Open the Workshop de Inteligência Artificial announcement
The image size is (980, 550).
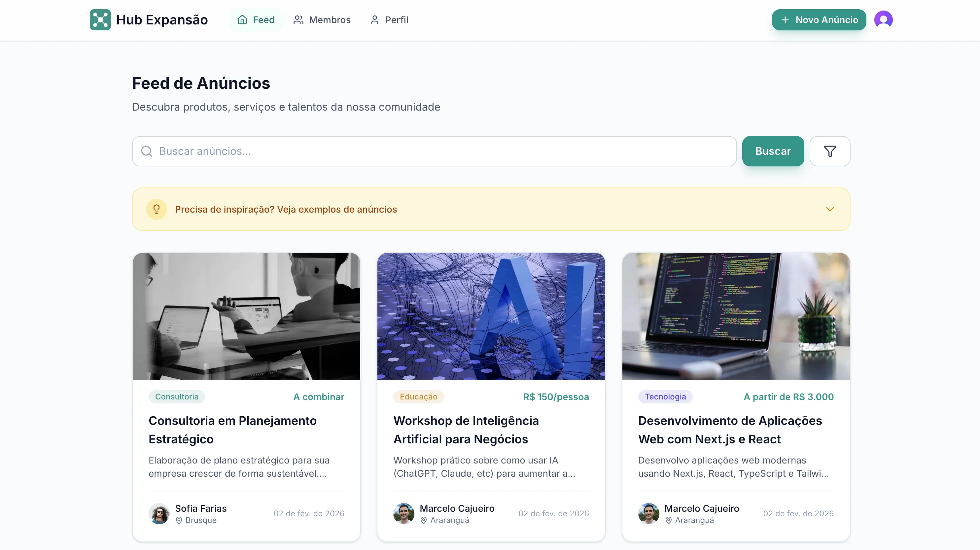click(x=466, y=430)
